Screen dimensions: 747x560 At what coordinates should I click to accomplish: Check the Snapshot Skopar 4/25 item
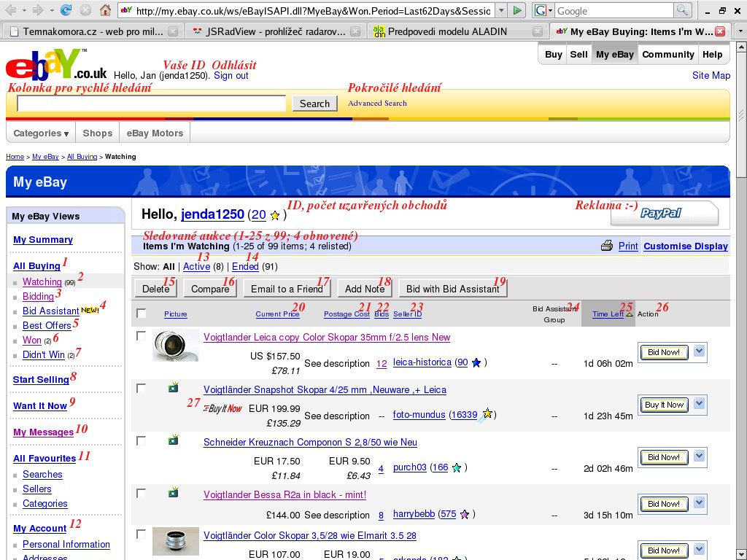tap(141, 388)
